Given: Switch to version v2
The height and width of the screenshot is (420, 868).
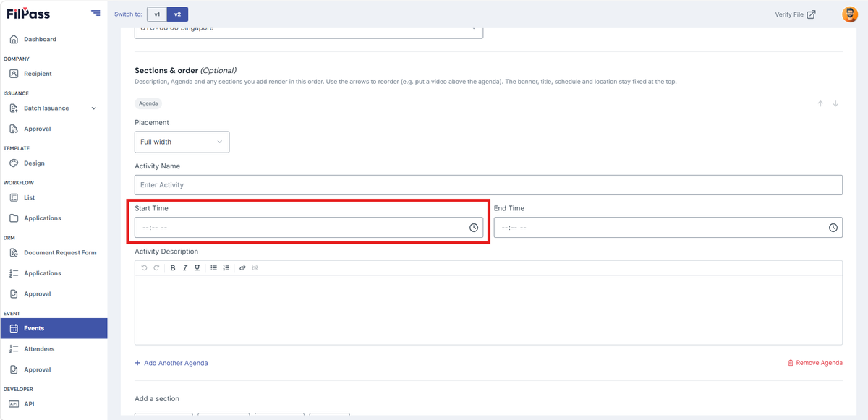Looking at the screenshot, I should pos(177,14).
